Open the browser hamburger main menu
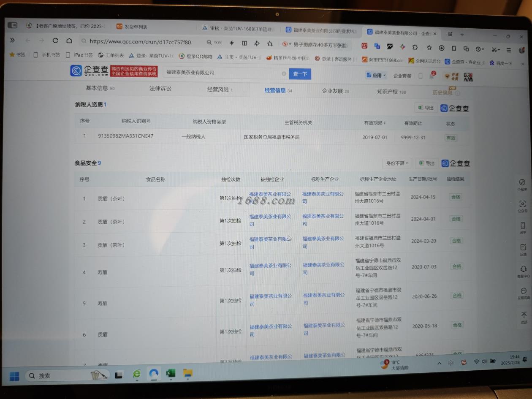Viewport: 532px width, 399px height. [509, 50]
